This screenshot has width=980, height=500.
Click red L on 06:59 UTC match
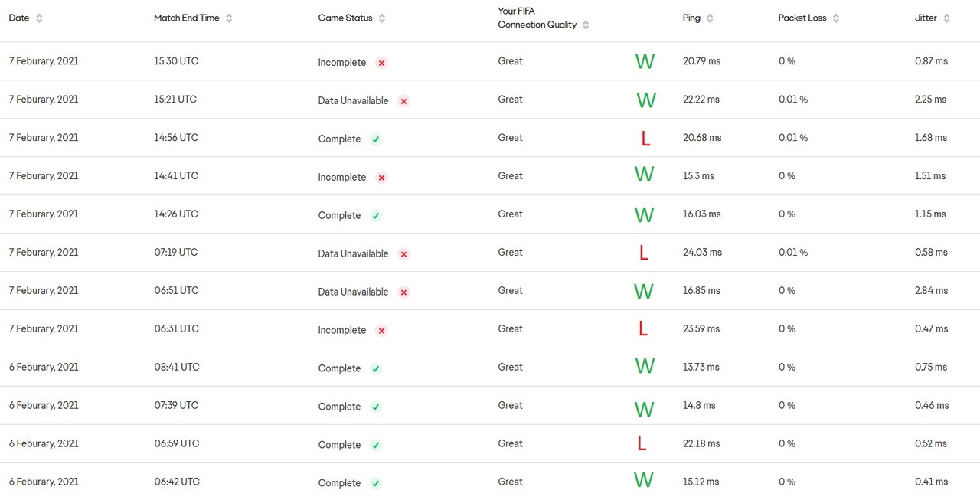click(x=642, y=443)
